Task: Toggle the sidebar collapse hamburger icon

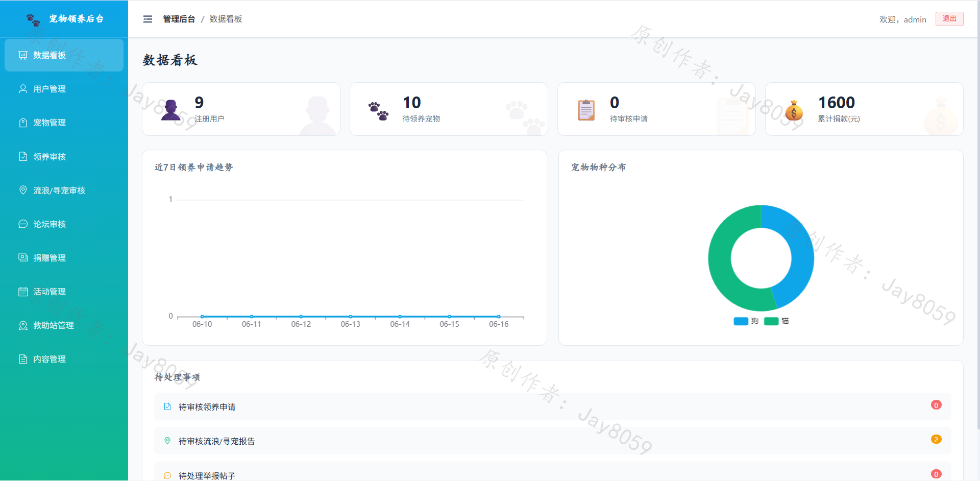Action: coord(148,19)
